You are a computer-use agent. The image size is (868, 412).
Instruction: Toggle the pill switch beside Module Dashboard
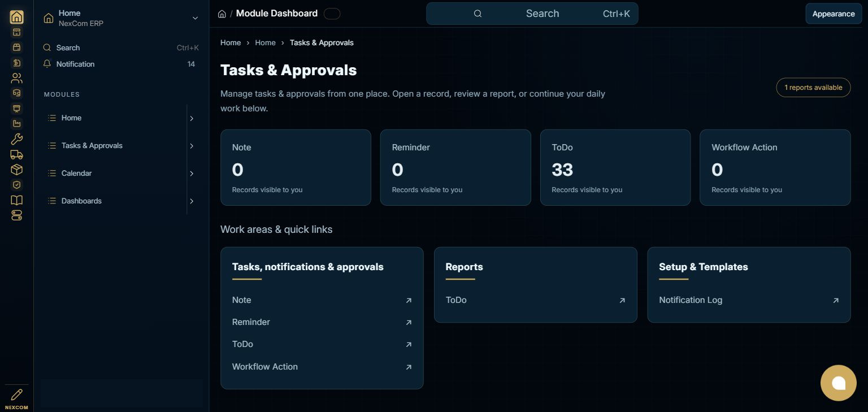pos(332,14)
